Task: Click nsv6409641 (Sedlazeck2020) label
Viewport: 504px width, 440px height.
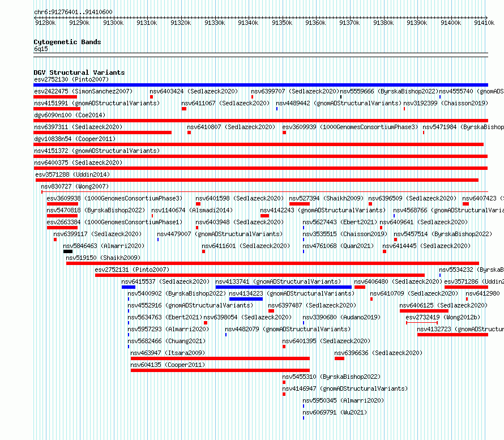Action: 424,222
